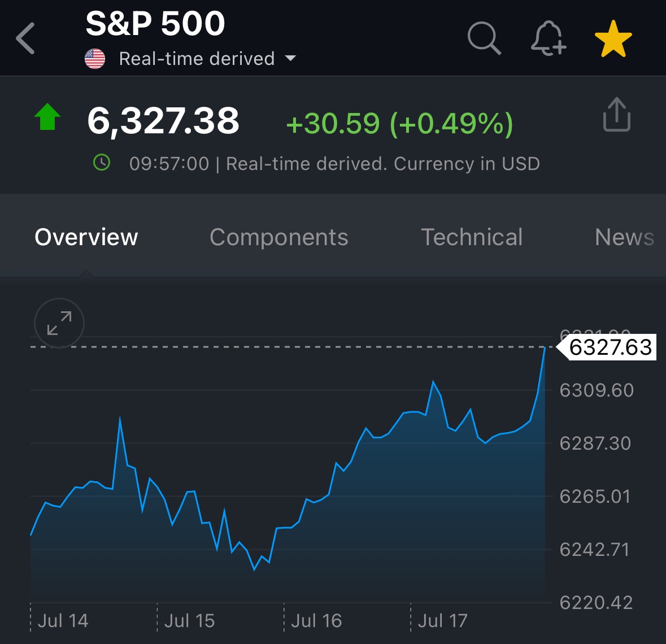Tap the 6265.01 axis value

[x=595, y=496]
